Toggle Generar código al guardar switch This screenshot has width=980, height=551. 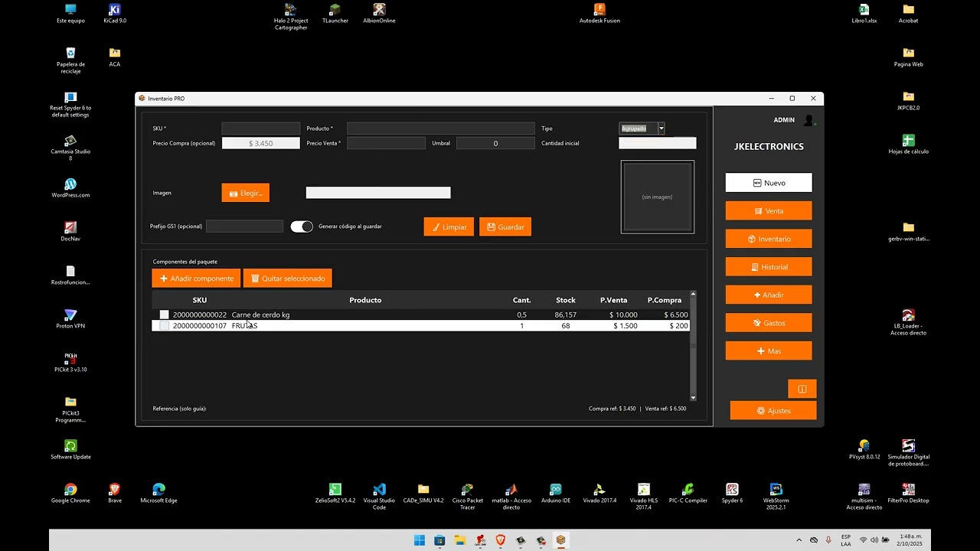tap(302, 227)
